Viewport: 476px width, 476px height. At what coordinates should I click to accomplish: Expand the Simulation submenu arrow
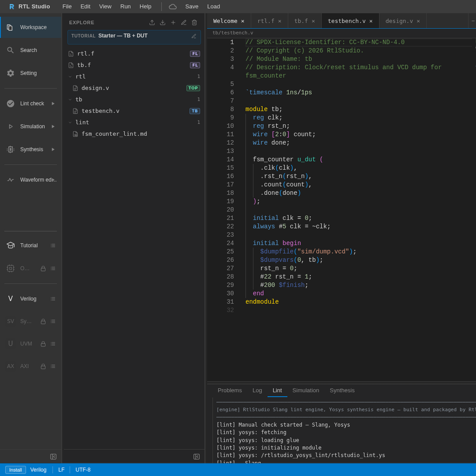[x=53, y=126]
